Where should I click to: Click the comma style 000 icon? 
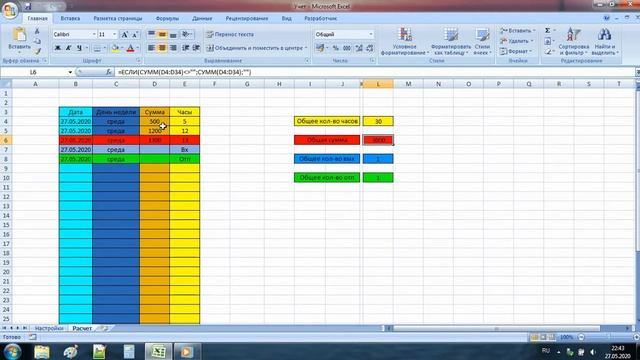click(347, 48)
